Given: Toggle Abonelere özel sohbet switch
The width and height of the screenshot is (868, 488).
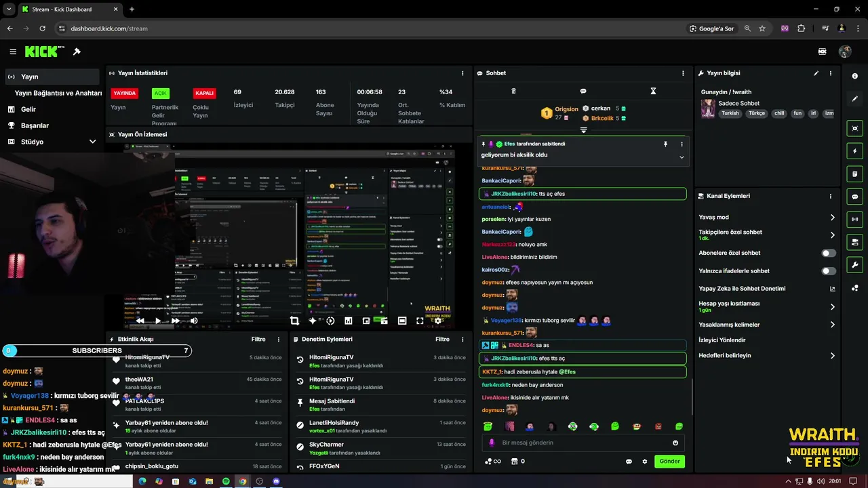Looking at the screenshot, I should pos(828,253).
